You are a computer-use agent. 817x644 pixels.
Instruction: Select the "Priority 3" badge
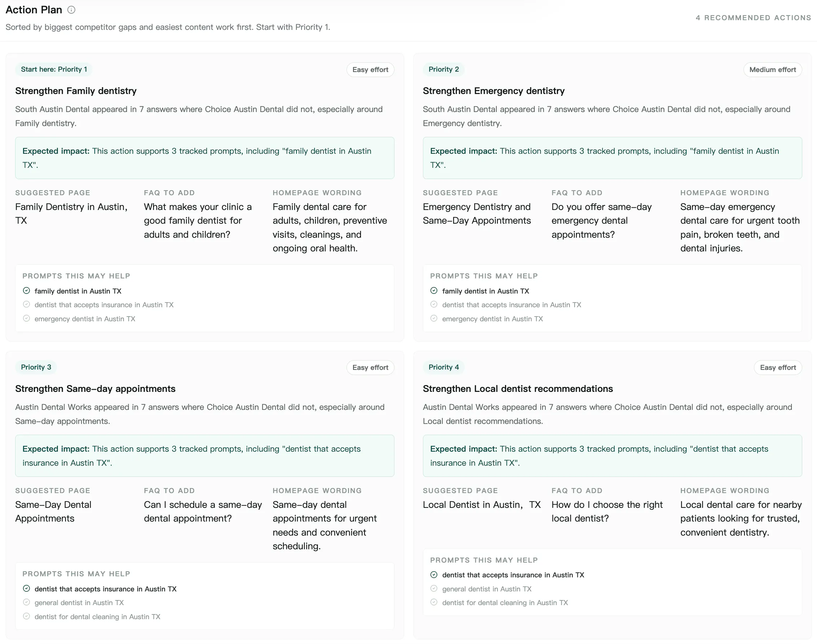[36, 367]
